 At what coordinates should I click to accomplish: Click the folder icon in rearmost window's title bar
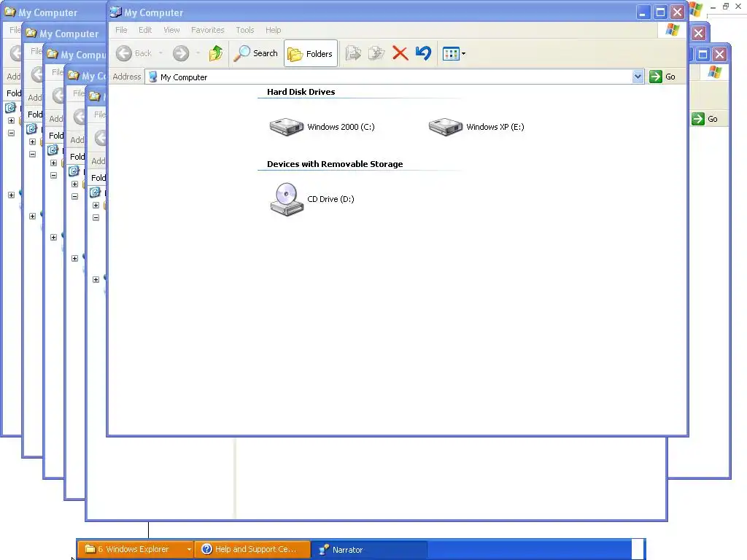pyautogui.click(x=9, y=12)
